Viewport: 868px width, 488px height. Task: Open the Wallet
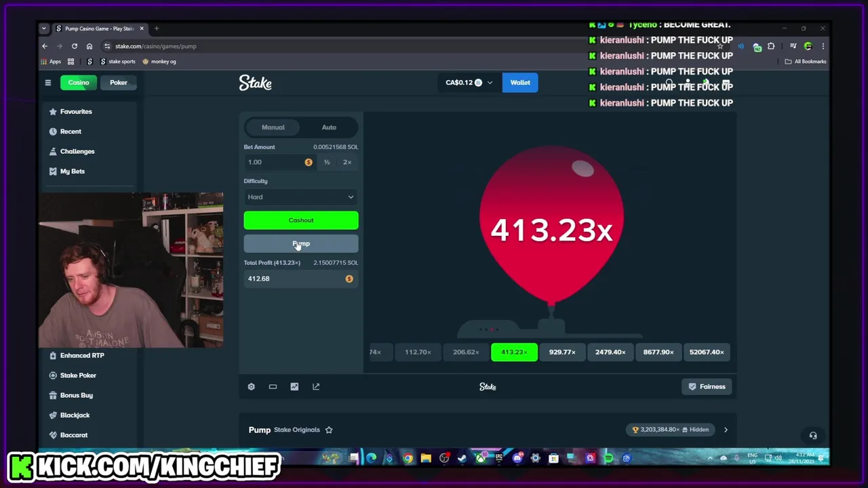(520, 83)
